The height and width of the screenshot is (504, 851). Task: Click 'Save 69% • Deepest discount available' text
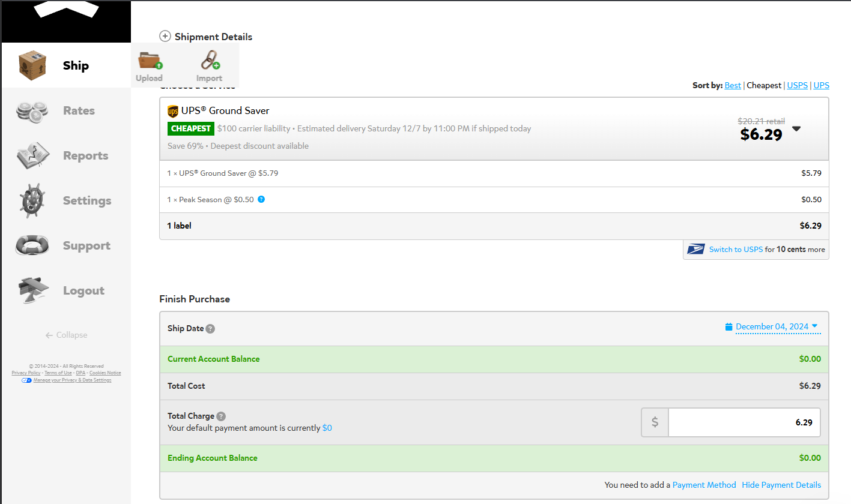(238, 146)
